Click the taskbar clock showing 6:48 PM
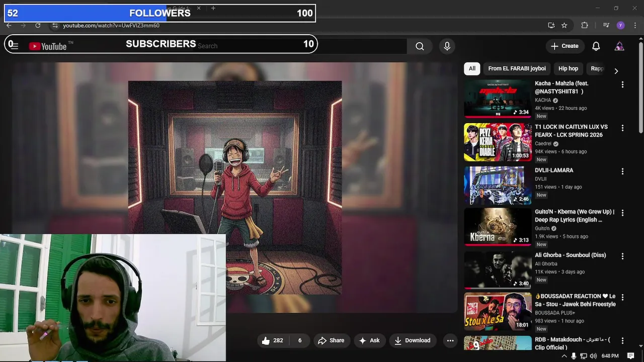 point(610,356)
